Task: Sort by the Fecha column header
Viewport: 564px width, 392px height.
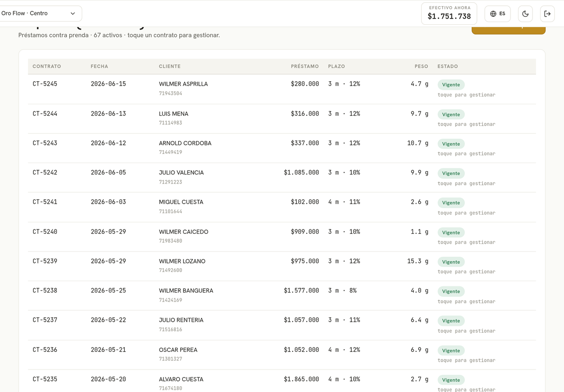Action: coord(99,66)
